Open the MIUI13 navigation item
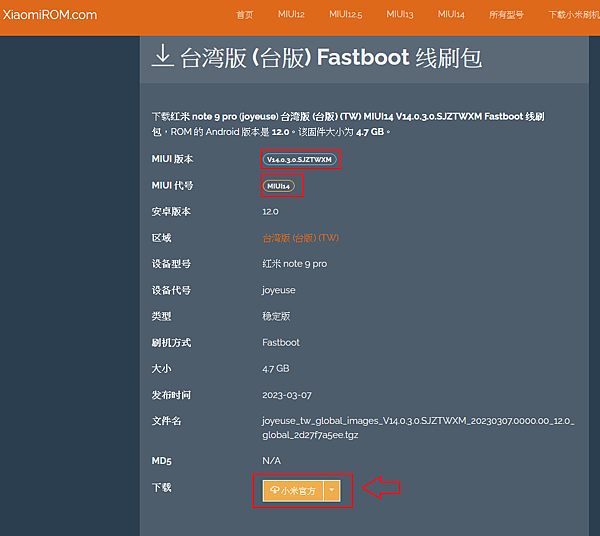 point(400,15)
